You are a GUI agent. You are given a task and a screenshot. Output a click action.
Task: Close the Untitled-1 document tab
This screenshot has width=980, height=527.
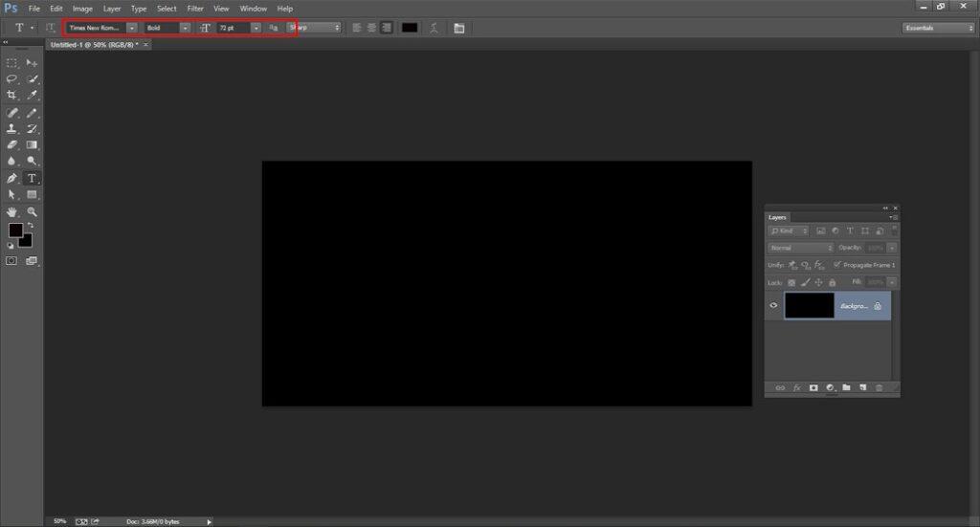[x=146, y=45]
